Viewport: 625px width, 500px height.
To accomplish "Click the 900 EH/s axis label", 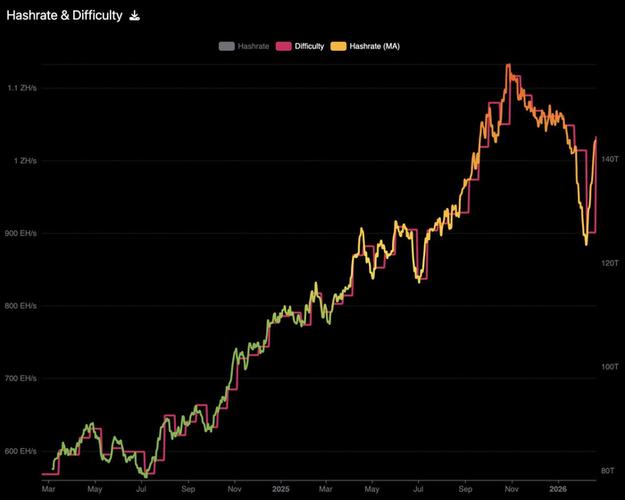I will point(20,233).
